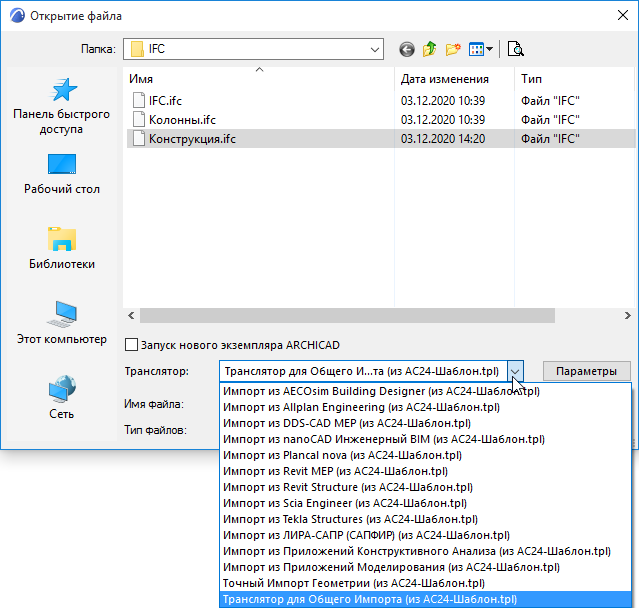Enable Запуск нового экземпляра ARCHICAD checkbox

point(131,345)
